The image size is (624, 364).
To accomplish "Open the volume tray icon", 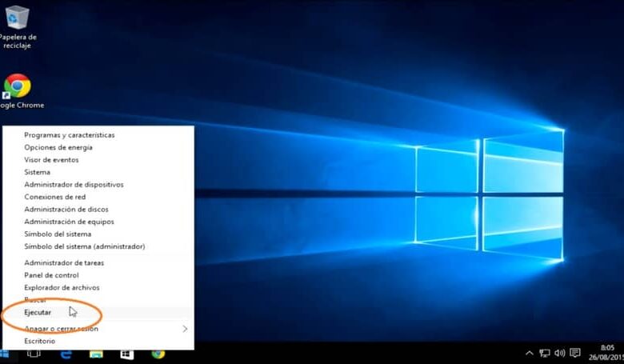I will pos(559,353).
